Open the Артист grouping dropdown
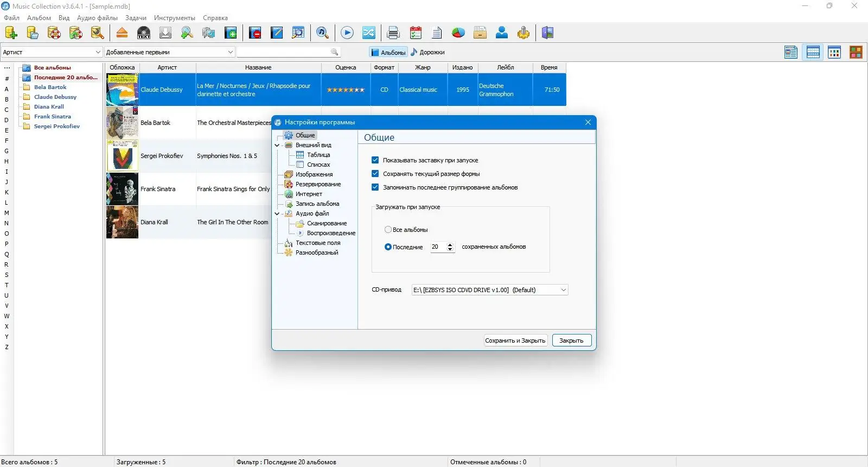Image resolution: width=868 pixels, height=467 pixels. 52,52
